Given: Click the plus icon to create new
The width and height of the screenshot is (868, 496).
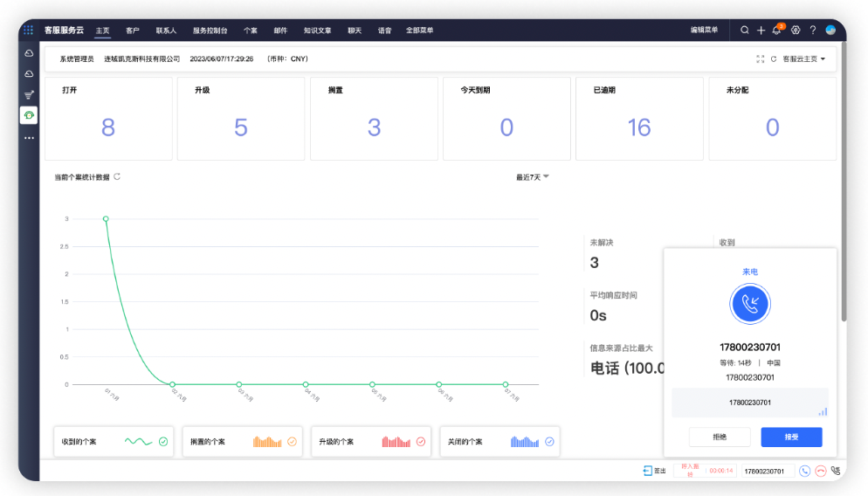Looking at the screenshot, I should coord(761,30).
